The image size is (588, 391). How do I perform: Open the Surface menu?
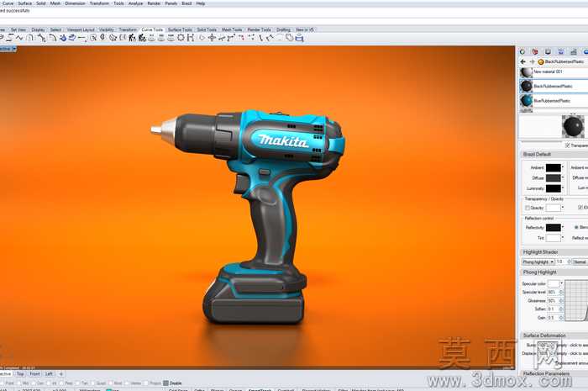click(x=24, y=3)
